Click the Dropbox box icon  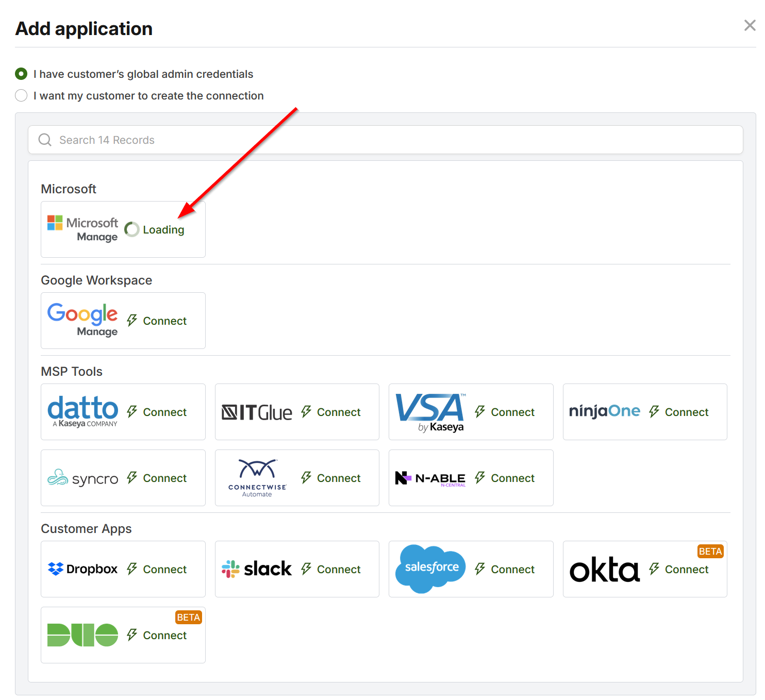(x=55, y=569)
